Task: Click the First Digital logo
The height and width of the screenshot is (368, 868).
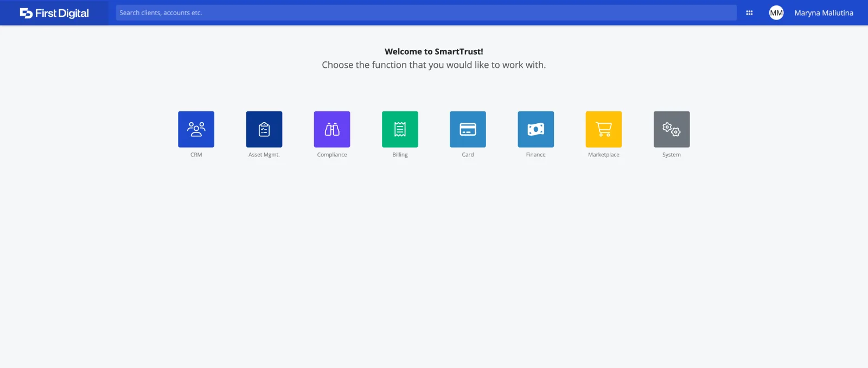Action: tap(54, 13)
